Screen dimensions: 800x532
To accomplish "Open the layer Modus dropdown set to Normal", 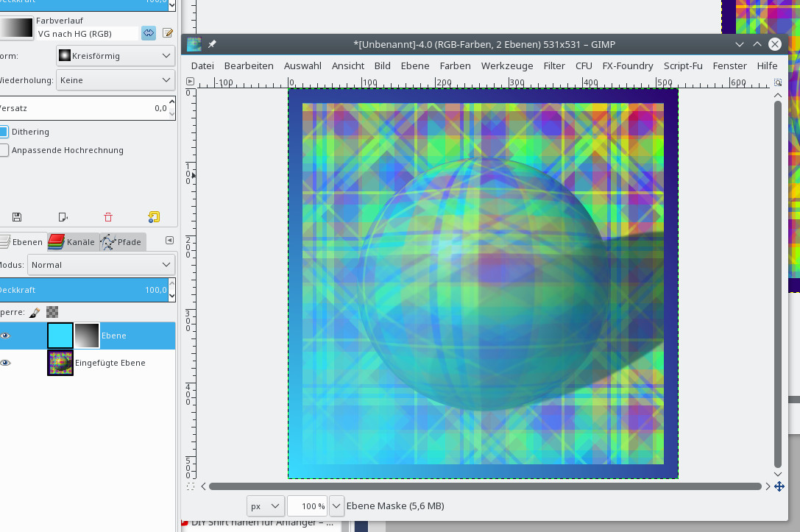I will point(101,265).
